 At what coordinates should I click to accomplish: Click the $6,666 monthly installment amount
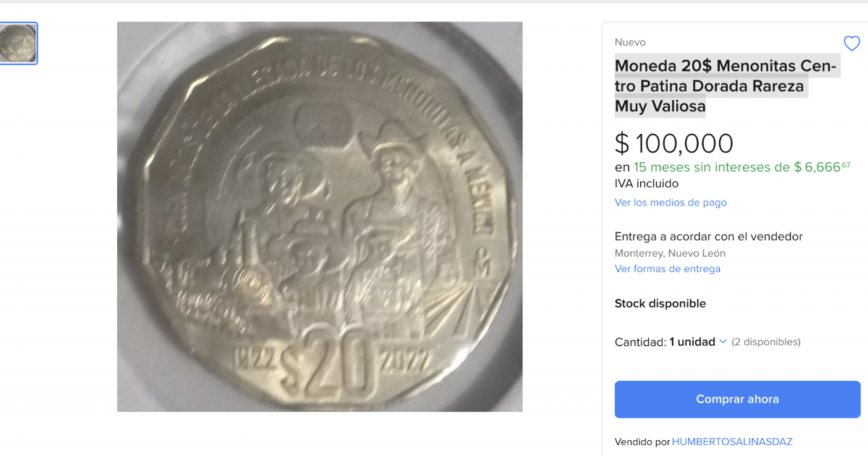point(822,167)
